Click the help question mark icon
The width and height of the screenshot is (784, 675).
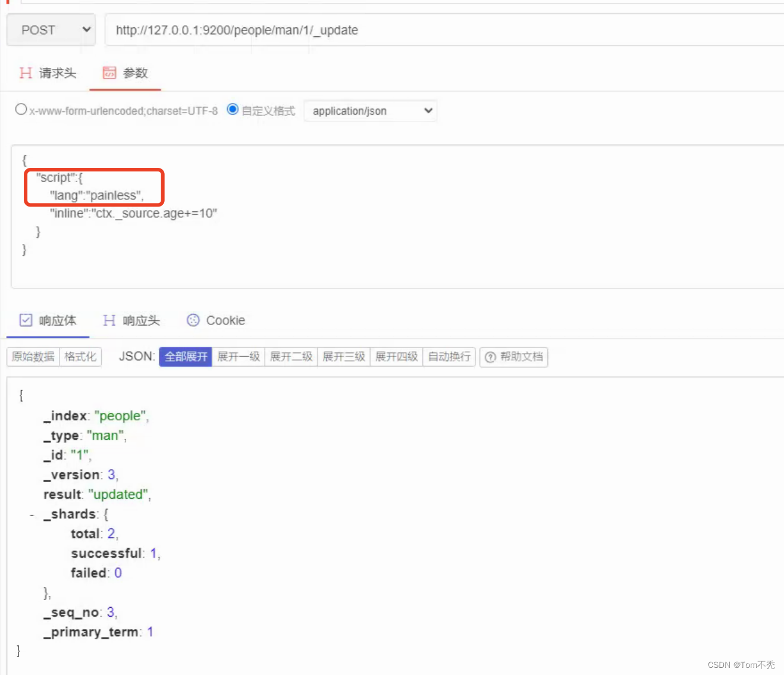pos(491,357)
